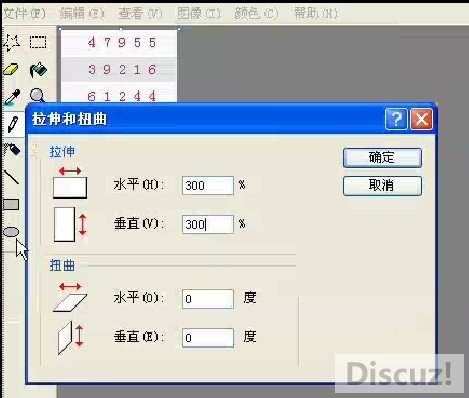Screen dimensions: 469x398
Task: Select the free-form select tool
Action: click(12, 42)
